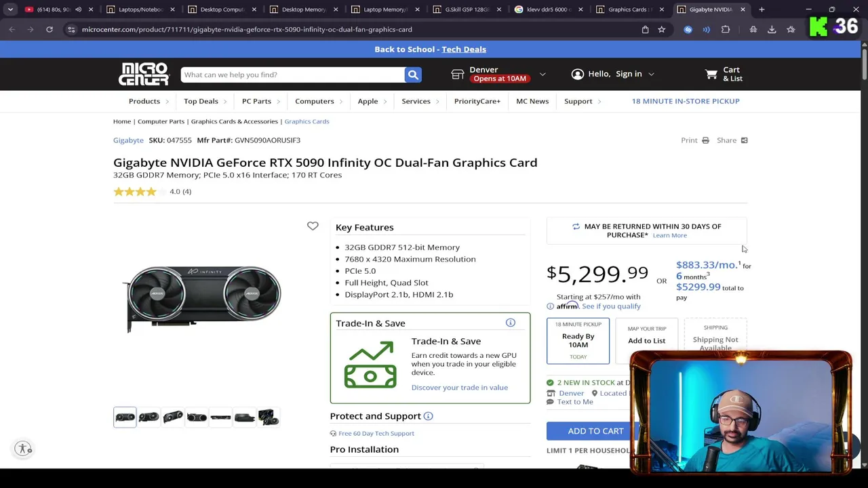Open Protect and Support info icon

[428, 416]
